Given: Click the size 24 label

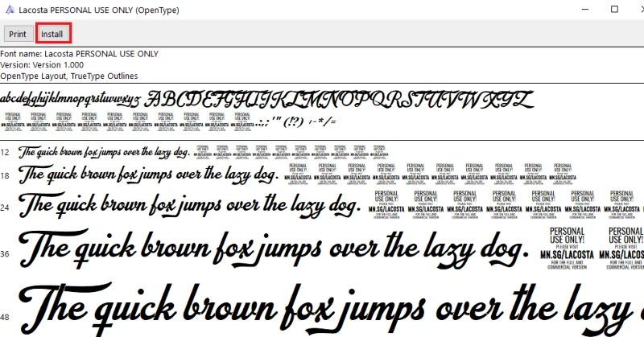Looking at the screenshot, I should pyautogui.click(x=5, y=208).
